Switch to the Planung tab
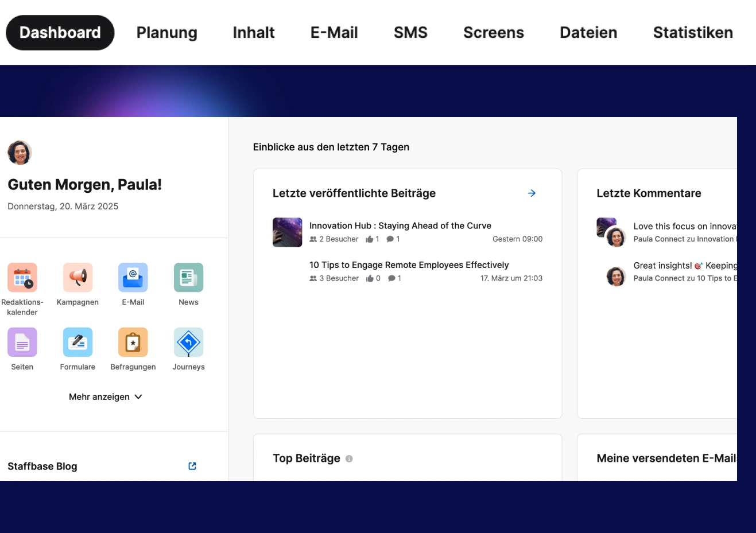The height and width of the screenshot is (533, 756). click(x=167, y=33)
